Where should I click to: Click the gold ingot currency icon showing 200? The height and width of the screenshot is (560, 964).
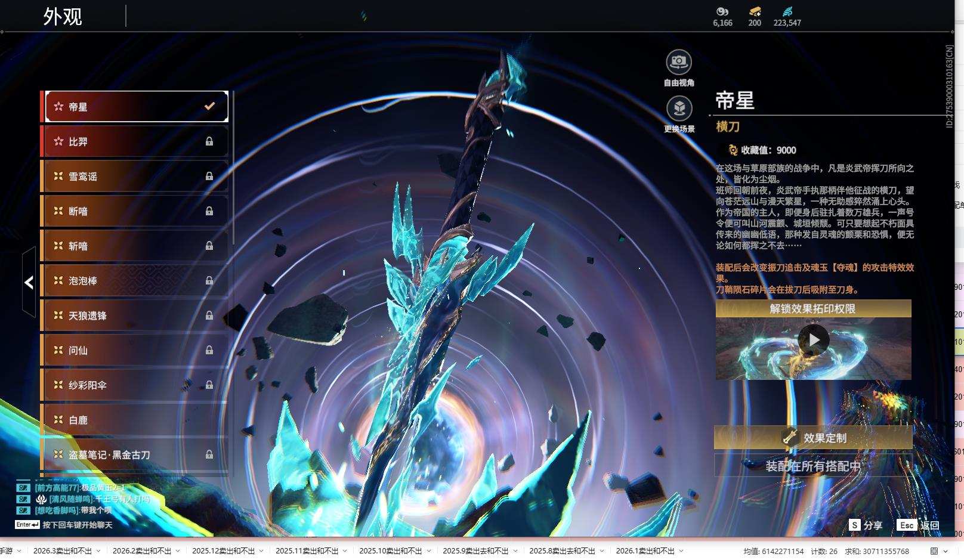[755, 11]
